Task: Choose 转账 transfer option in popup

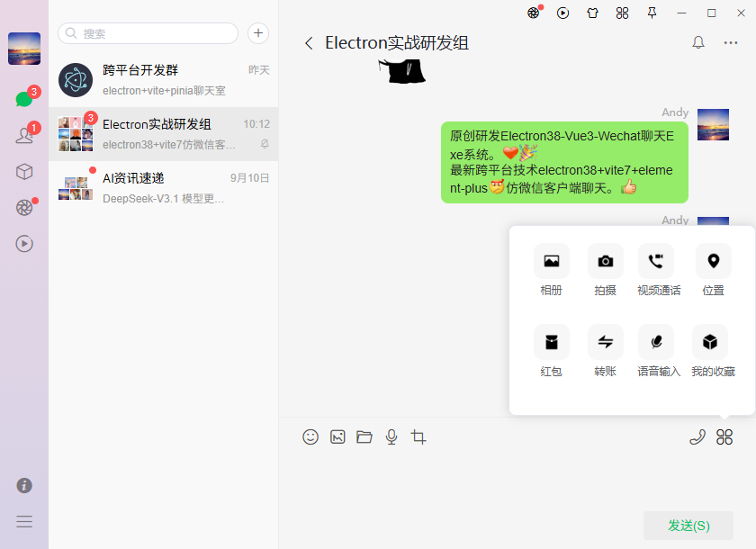Action: [606, 351]
